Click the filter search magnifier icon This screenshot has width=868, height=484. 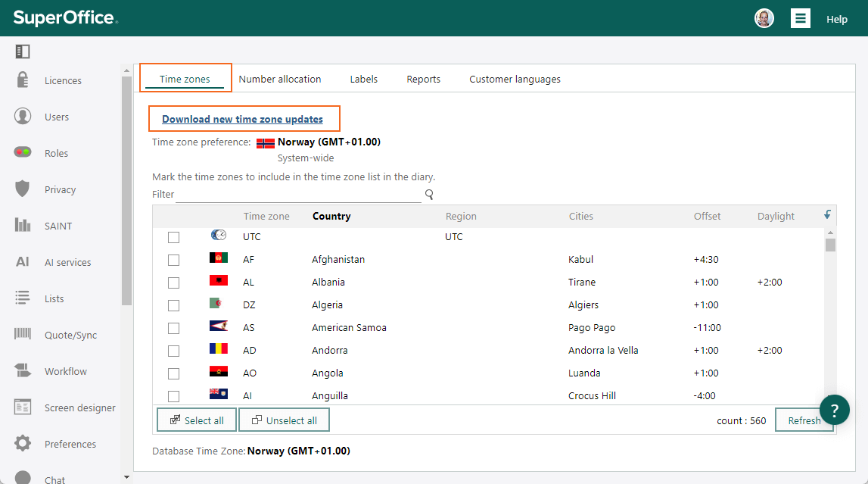pos(429,194)
